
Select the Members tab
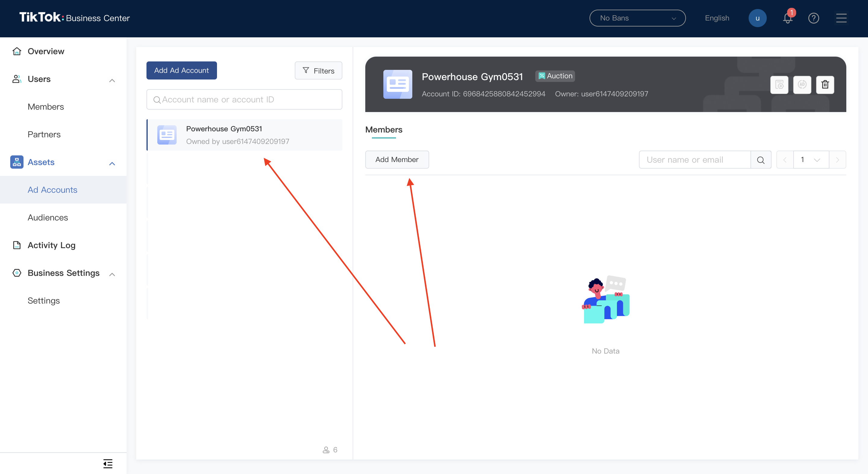coord(383,130)
